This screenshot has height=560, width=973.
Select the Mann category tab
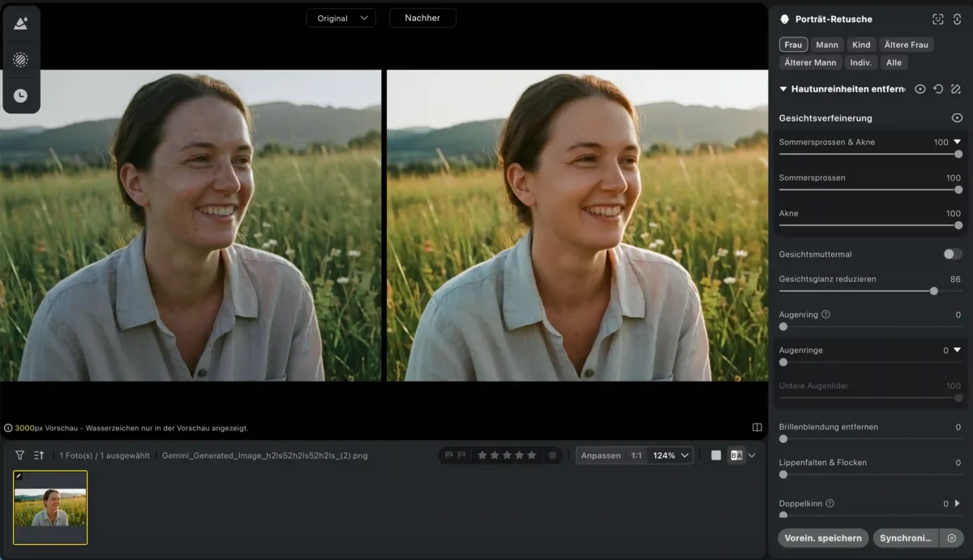point(827,45)
